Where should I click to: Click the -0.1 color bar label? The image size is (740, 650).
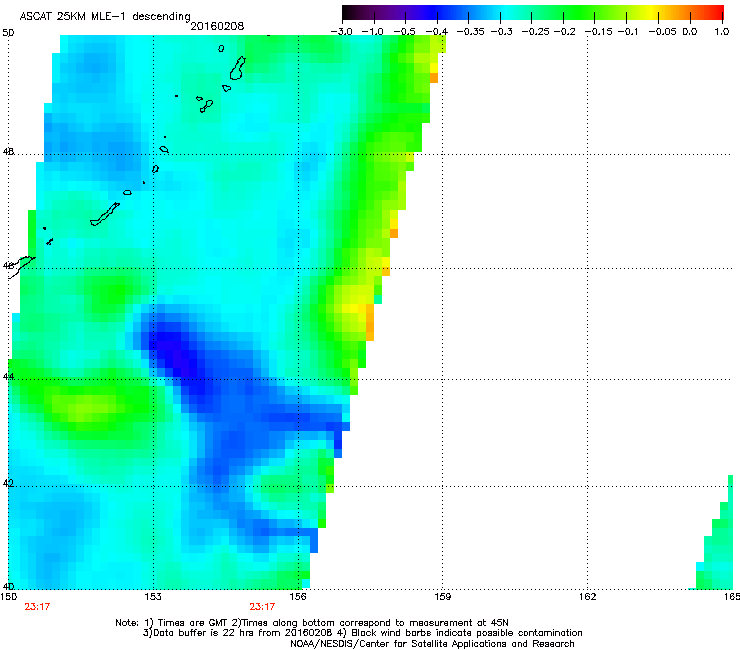coord(628,32)
